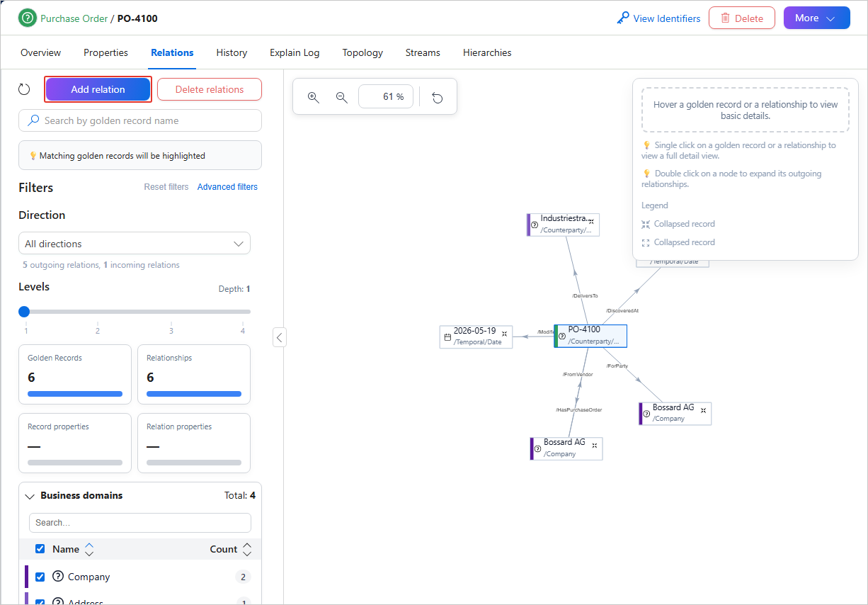Viewport: 868px width, 605px height.
Task: Click the Levels depth slider handle
Action: pyautogui.click(x=24, y=311)
